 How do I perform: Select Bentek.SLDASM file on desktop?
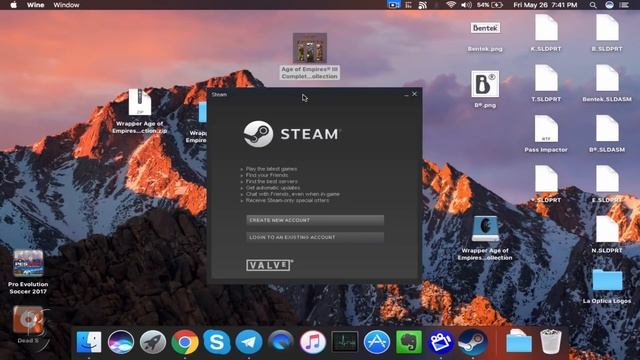(x=607, y=84)
